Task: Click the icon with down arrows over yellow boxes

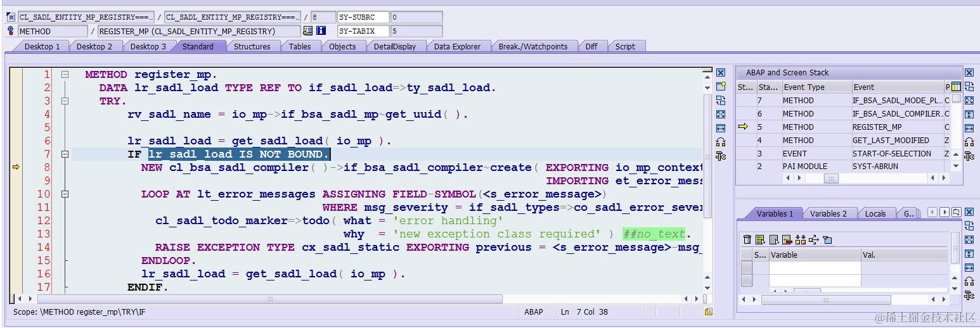Action: (800, 239)
